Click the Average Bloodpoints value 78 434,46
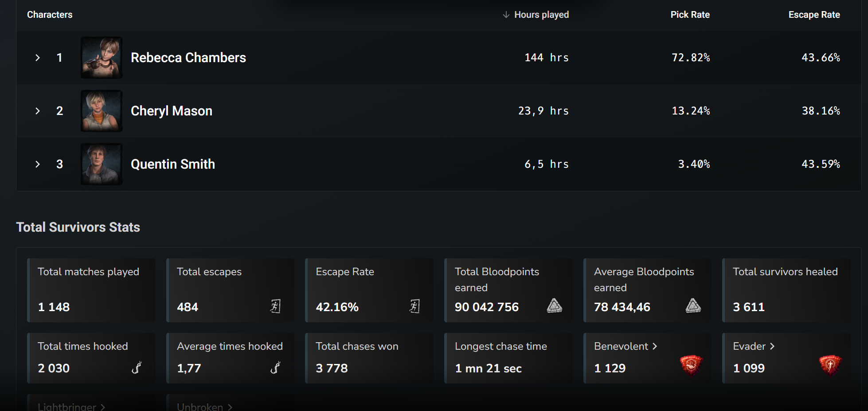Image resolution: width=868 pixels, height=411 pixels. 622,307
